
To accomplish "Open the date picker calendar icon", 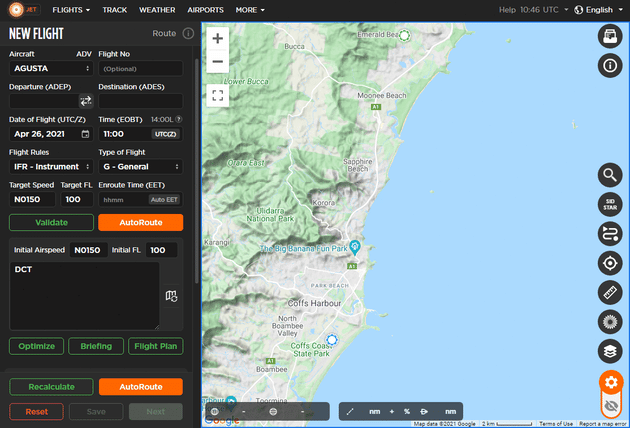I will click(x=85, y=134).
